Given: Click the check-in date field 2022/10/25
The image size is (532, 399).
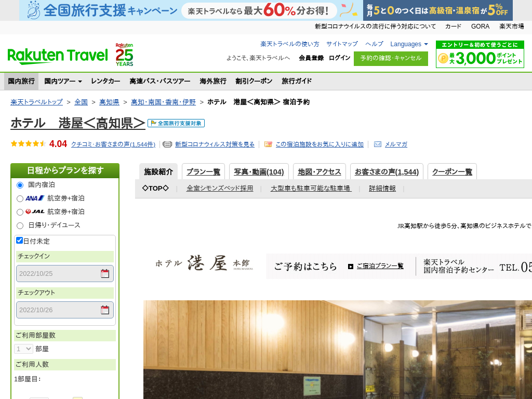Looking at the screenshot, I should coord(65,273).
